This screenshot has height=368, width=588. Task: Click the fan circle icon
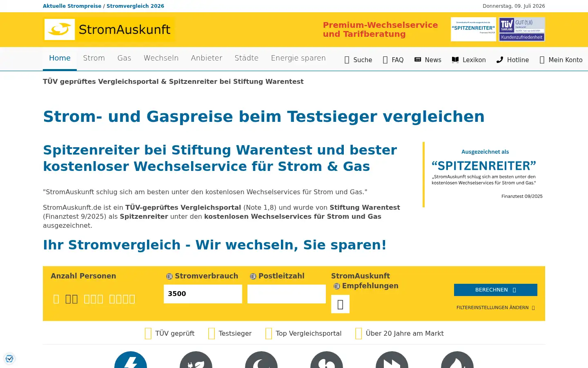coord(327,360)
